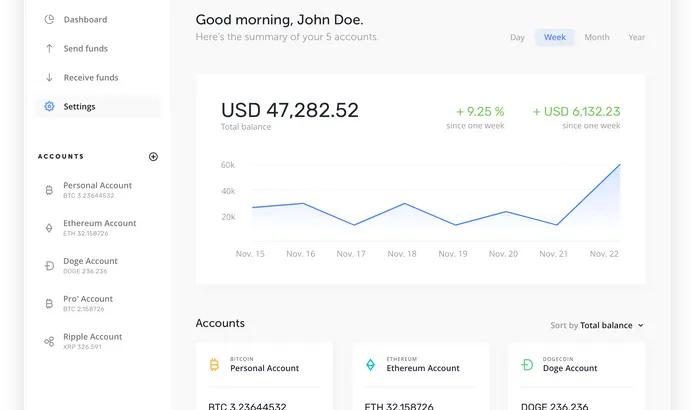Click the + USD 6,132.23 gain value
The image size is (696, 410).
tap(576, 111)
